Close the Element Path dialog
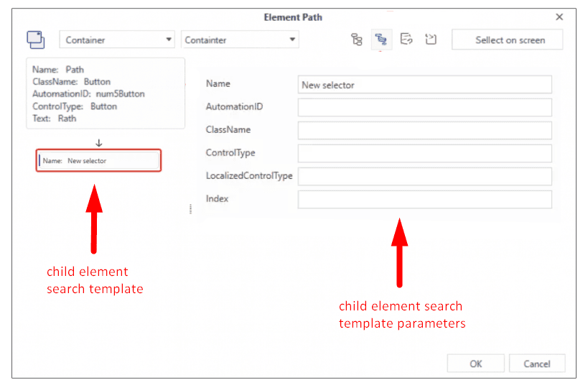The width and height of the screenshot is (588, 388). click(x=559, y=17)
